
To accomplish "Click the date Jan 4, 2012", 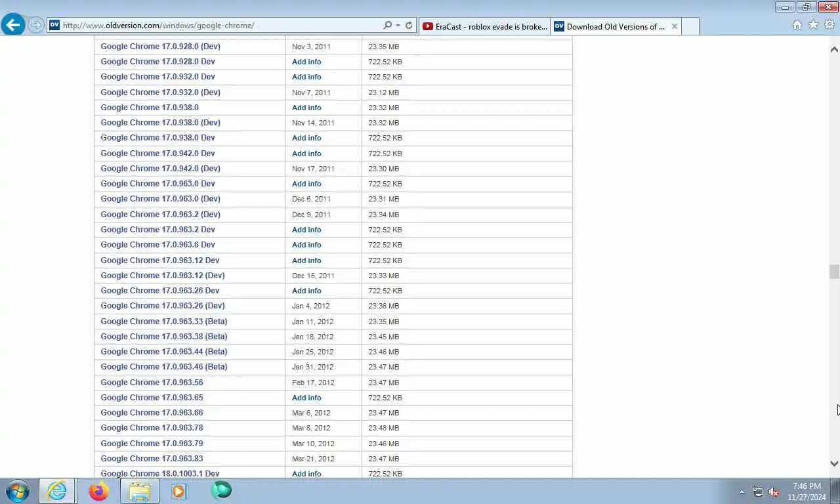I will [x=311, y=306].
